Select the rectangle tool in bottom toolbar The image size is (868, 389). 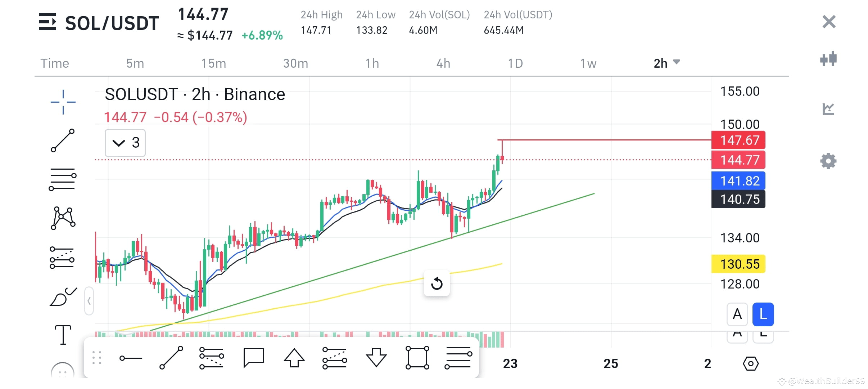(x=417, y=358)
